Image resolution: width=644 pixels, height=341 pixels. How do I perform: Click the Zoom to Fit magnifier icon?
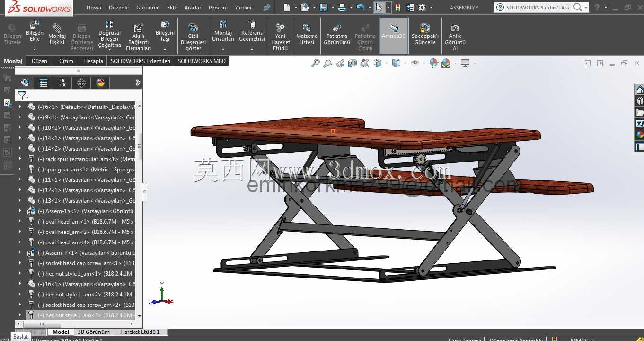point(316,63)
